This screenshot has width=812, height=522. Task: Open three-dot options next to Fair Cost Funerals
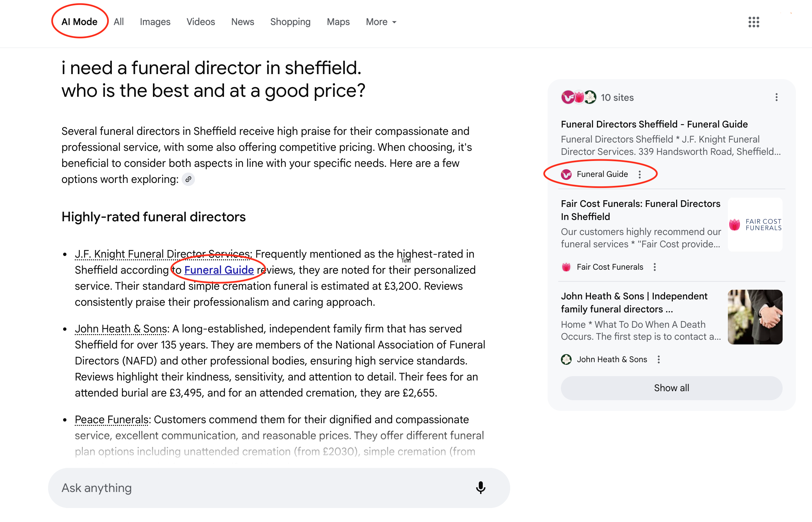coord(654,267)
